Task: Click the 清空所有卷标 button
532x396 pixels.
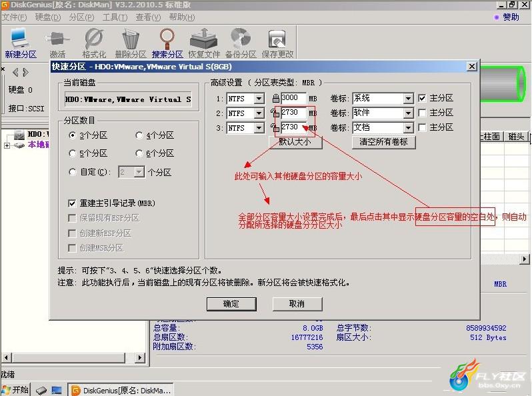Action: (x=384, y=142)
